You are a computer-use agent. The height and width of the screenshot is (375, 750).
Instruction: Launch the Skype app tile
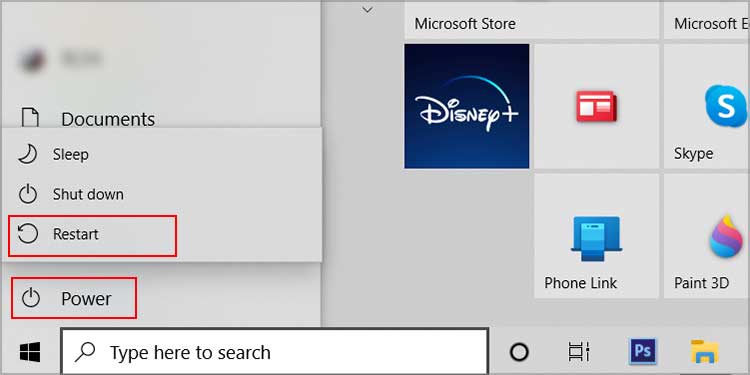pos(707,106)
